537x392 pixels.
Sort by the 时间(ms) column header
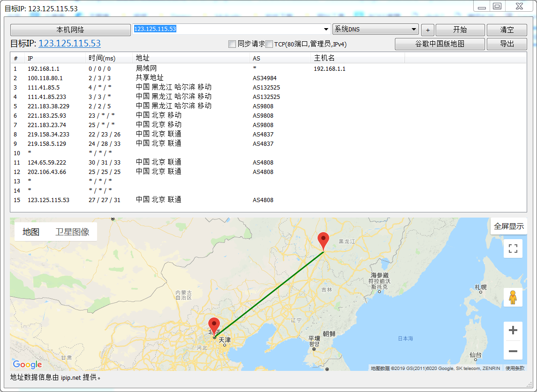pos(102,59)
